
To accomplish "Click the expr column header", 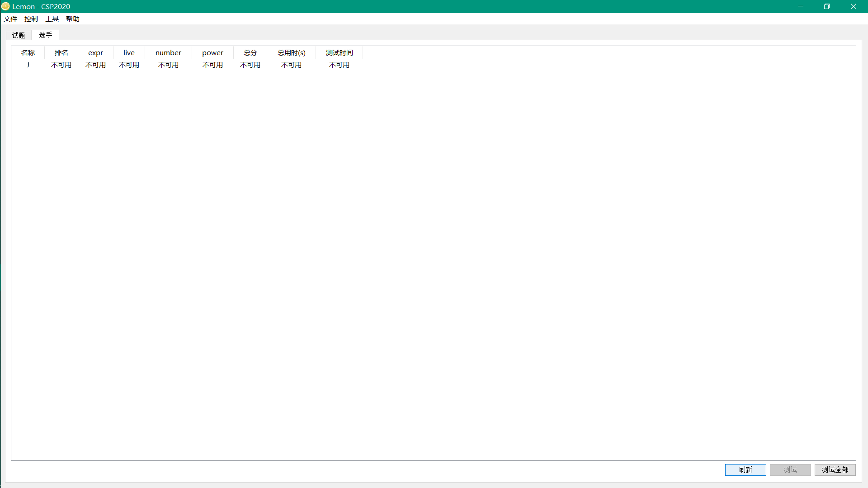I will (95, 53).
